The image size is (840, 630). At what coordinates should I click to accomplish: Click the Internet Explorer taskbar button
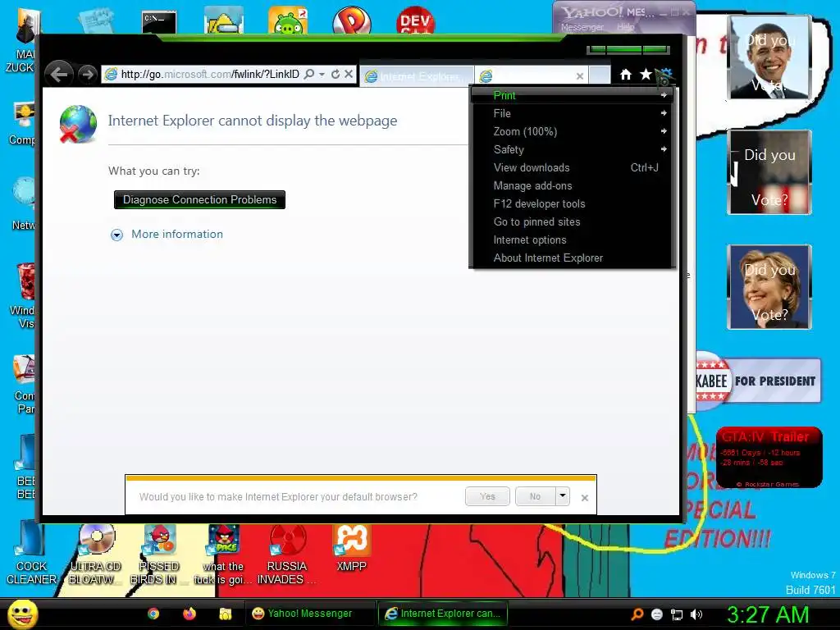[x=442, y=614]
